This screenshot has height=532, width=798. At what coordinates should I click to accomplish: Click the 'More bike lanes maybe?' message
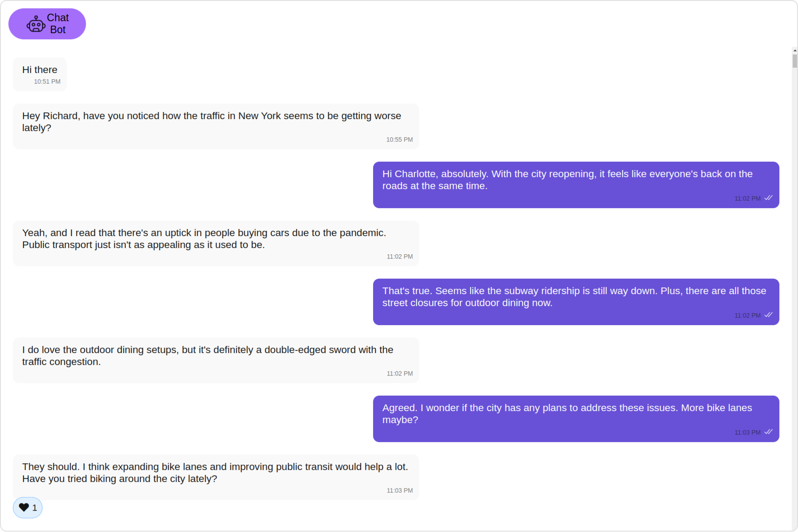point(576,419)
